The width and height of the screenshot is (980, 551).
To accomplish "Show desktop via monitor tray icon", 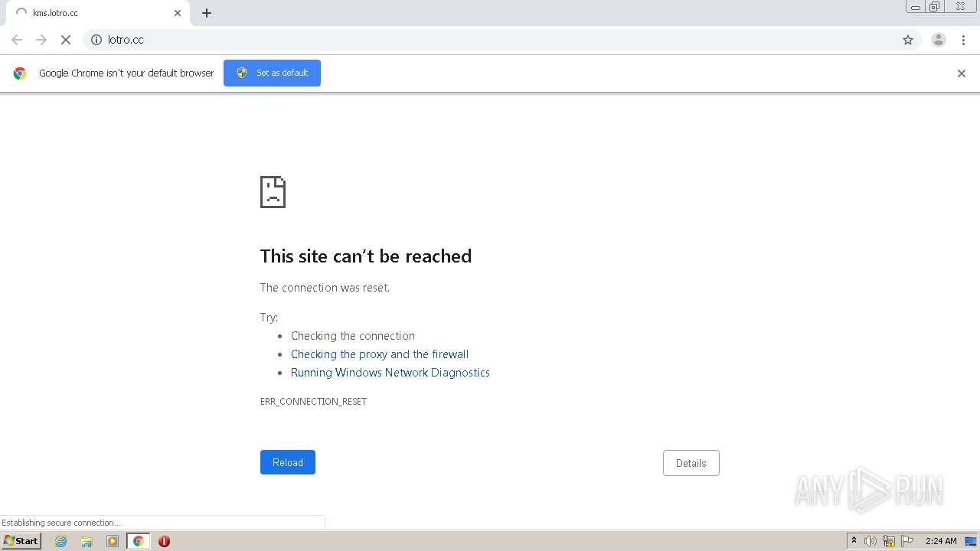I will click(x=971, y=541).
